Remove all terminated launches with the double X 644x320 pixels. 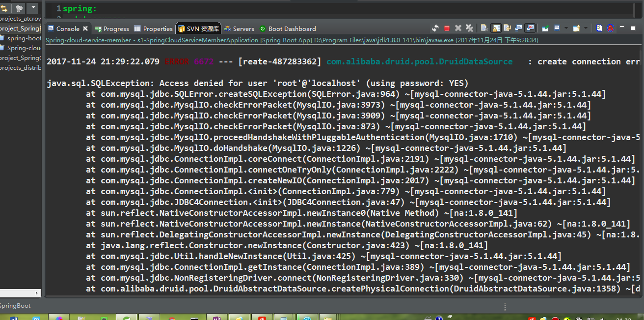click(x=469, y=28)
